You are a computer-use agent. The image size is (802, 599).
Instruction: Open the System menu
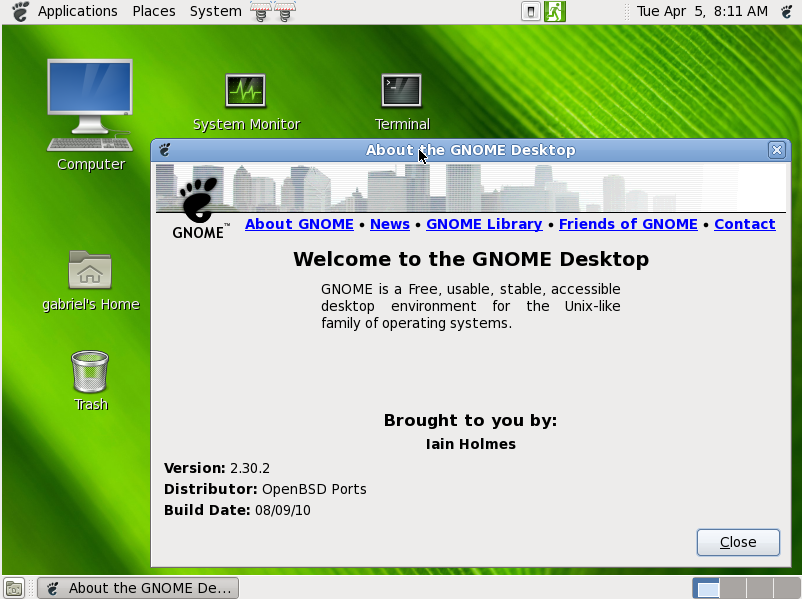click(x=215, y=11)
